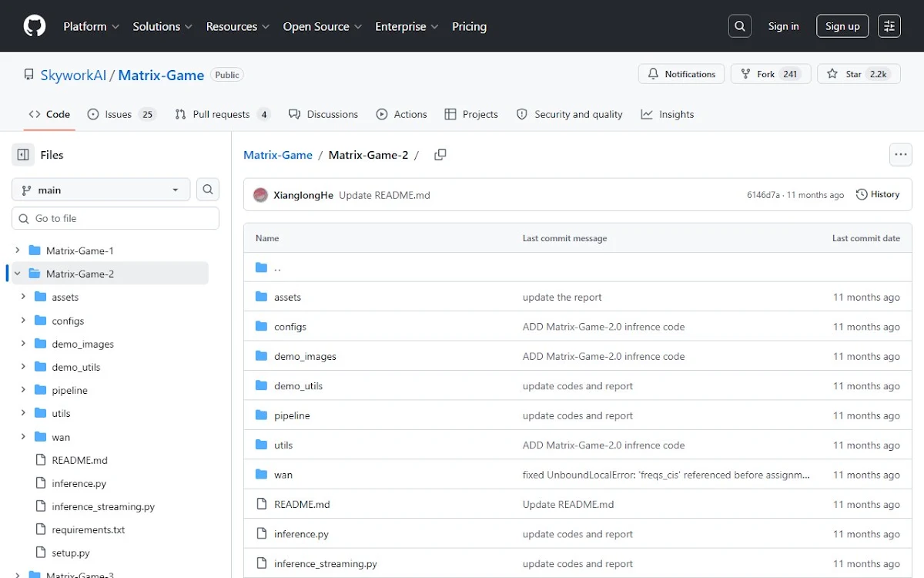The width and height of the screenshot is (924, 578).
Task: Click the file search icon next to branch selector
Action: point(208,190)
